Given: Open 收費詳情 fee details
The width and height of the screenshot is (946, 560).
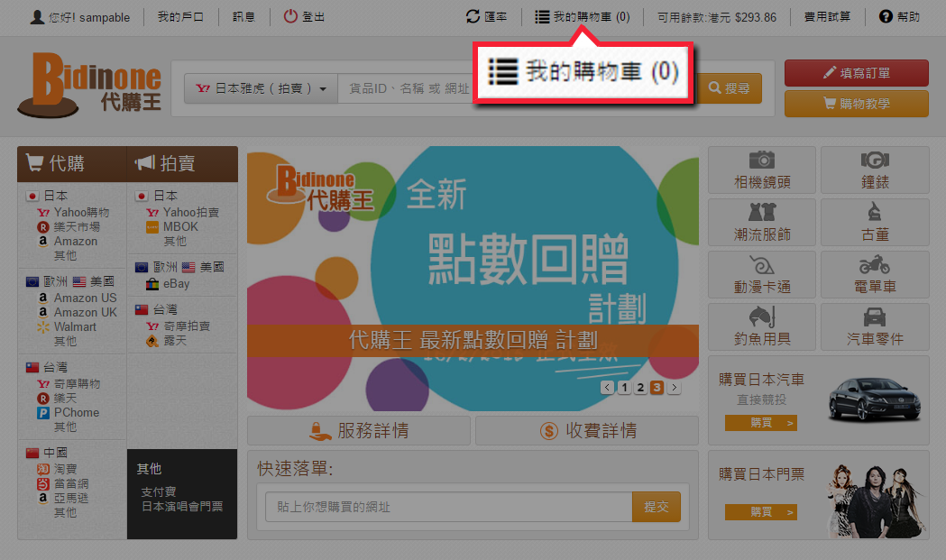Looking at the screenshot, I should pos(587,431).
